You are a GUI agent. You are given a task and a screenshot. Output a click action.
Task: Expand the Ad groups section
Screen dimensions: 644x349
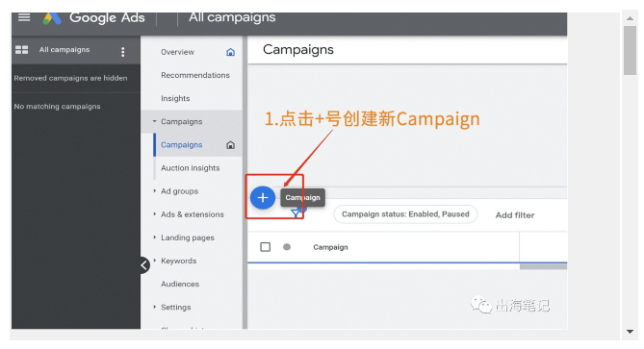pyautogui.click(x=154, y=191)
